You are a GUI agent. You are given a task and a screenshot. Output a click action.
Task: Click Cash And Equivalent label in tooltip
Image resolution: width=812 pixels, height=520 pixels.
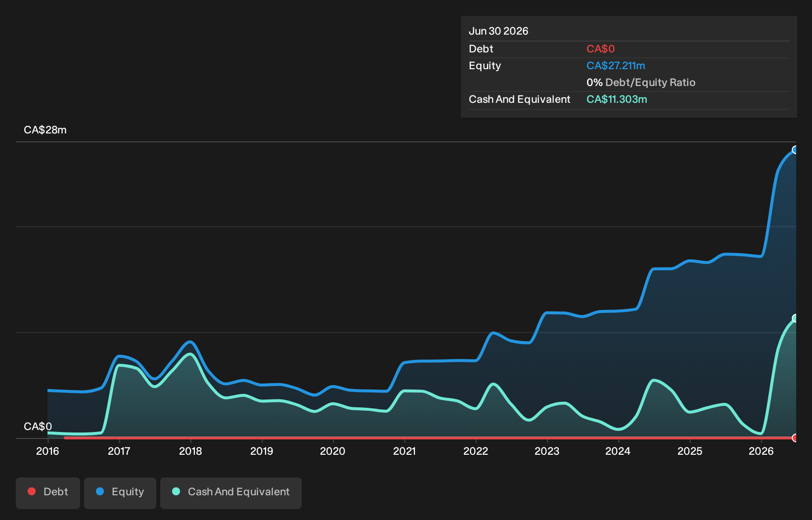click(x=520, y=99)
